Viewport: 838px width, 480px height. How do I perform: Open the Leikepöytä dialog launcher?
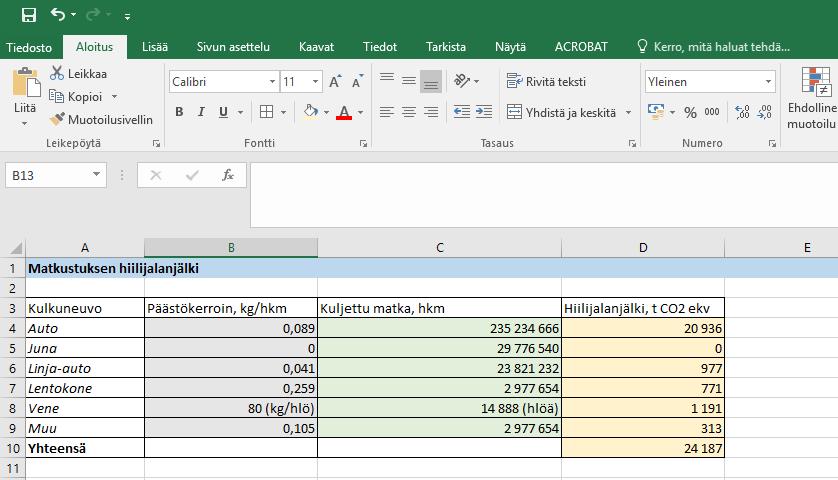click(x=156, y=143)
